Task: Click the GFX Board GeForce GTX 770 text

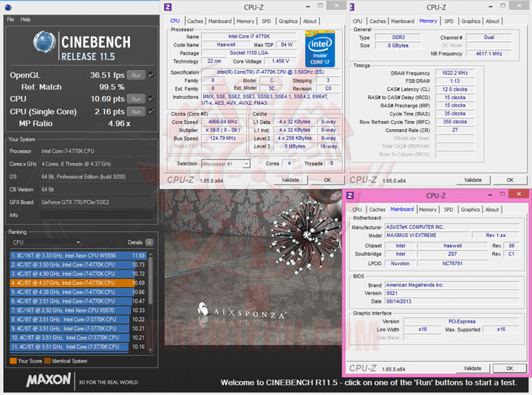Action: pyautogui.click(x=75, y=202)
